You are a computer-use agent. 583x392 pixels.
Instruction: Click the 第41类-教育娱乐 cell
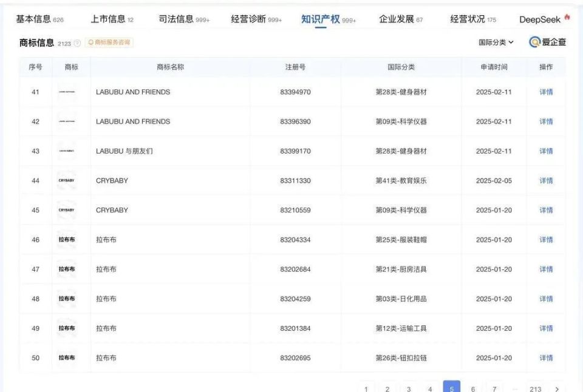[x=401, y=181]
